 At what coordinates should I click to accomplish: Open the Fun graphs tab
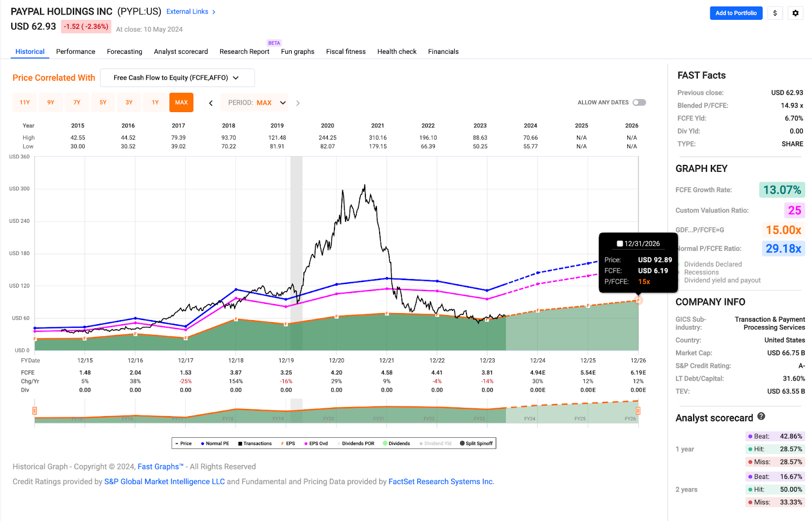click(297, 52)
